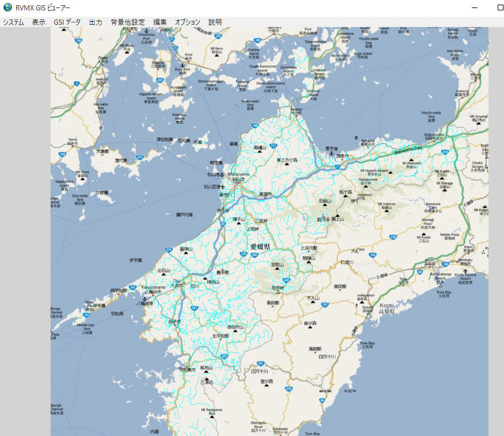This screenshot has height=436, width=504.
Task: Open the 編集 menu
Action: point(160,22)
